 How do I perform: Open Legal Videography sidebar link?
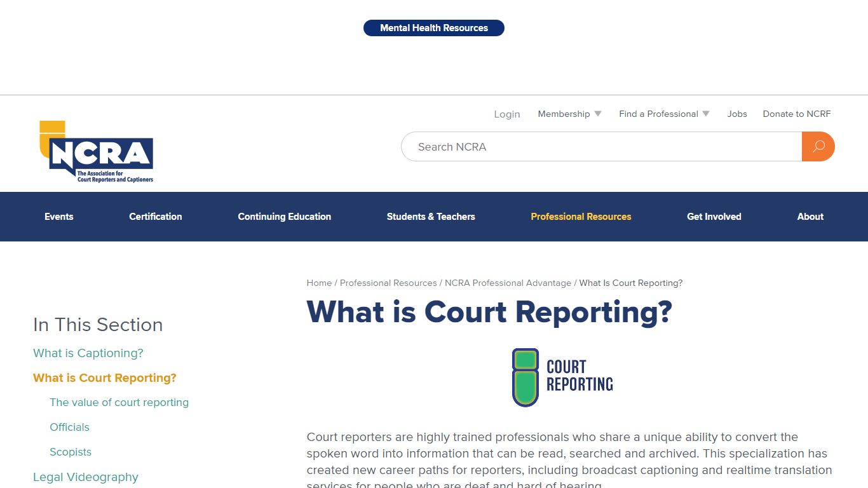[86, 477]
